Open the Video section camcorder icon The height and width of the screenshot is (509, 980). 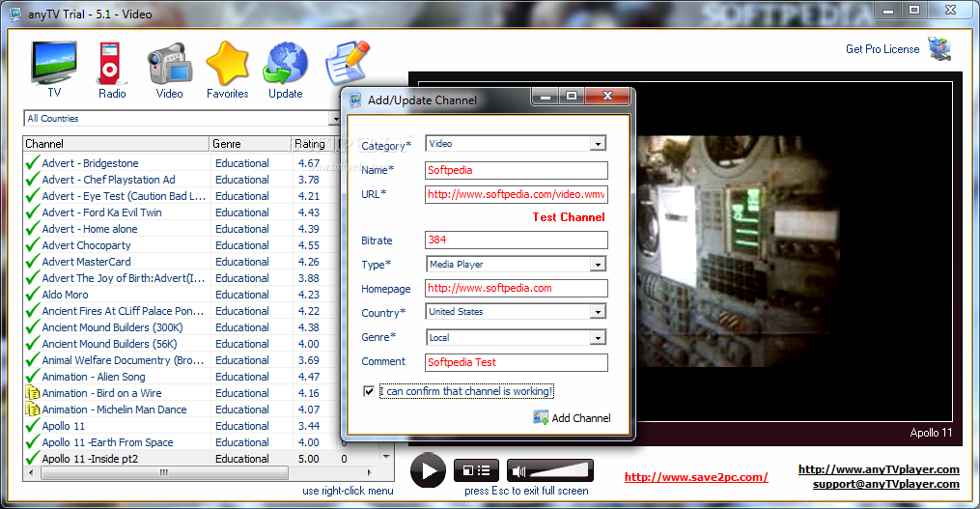[169, 63]
